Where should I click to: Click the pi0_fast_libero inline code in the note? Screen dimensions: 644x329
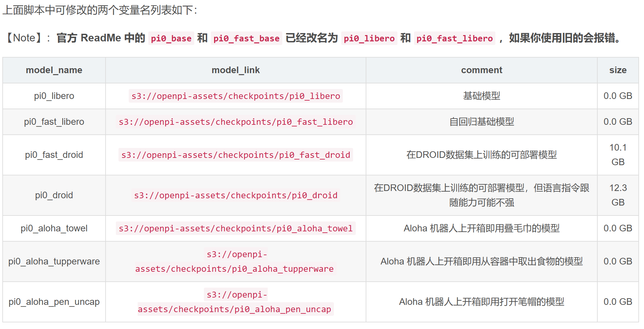454,38
